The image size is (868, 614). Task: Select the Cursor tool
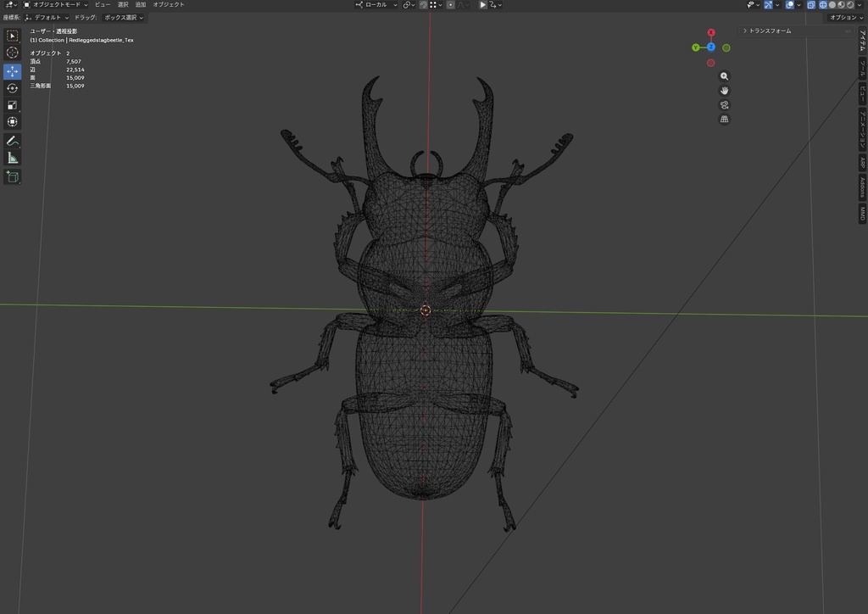[x=12, y=53]
